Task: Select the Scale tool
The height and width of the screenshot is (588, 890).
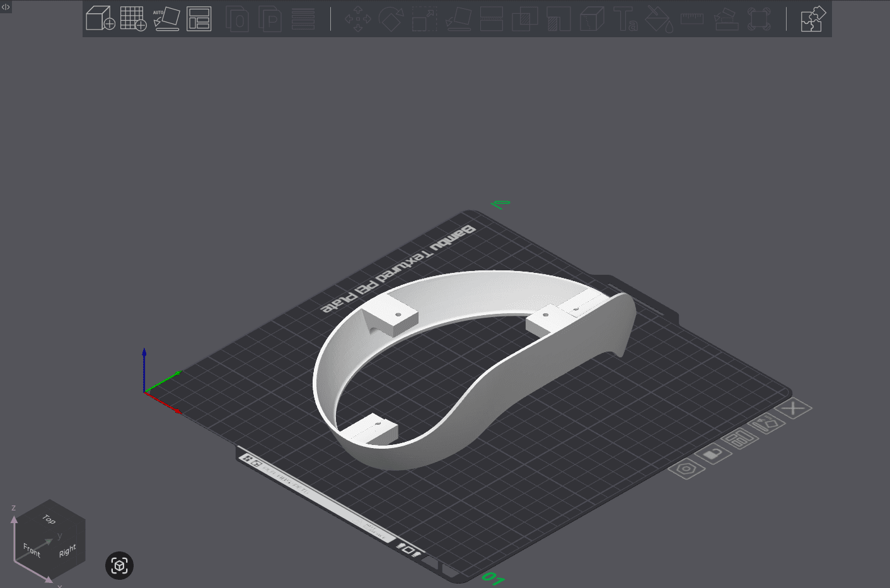Action: [x=424, y=18]
